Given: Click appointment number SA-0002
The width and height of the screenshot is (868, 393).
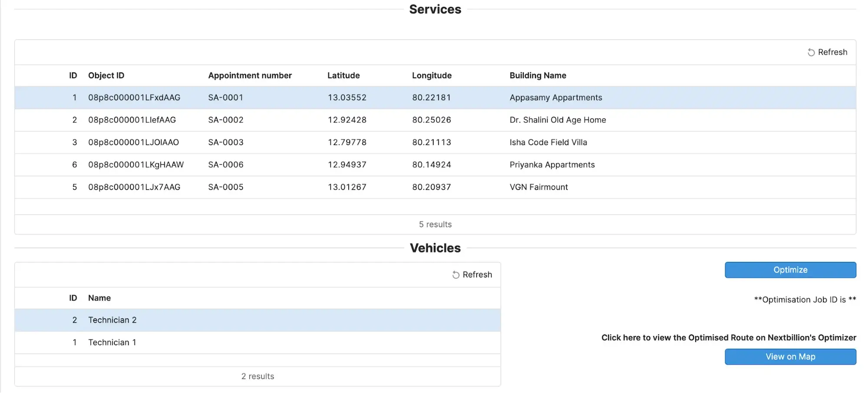Looking at the screenshot, I should [x=226, y=120].
